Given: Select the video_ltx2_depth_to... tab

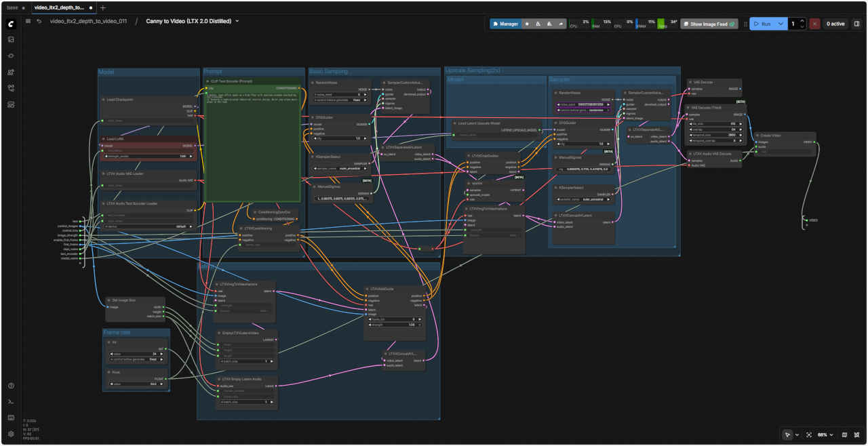Looking at the screenshot, I should 59,7.
